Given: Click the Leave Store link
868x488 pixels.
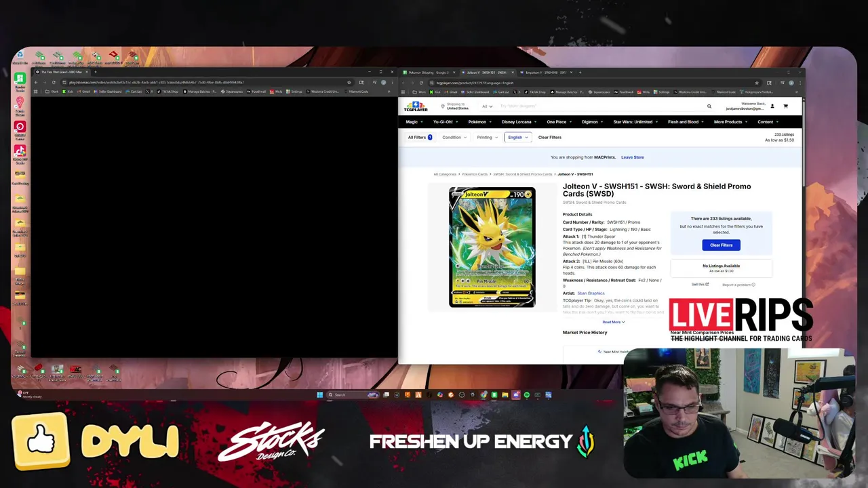Looking at the screenshot, I should click(x=633, y=157).
